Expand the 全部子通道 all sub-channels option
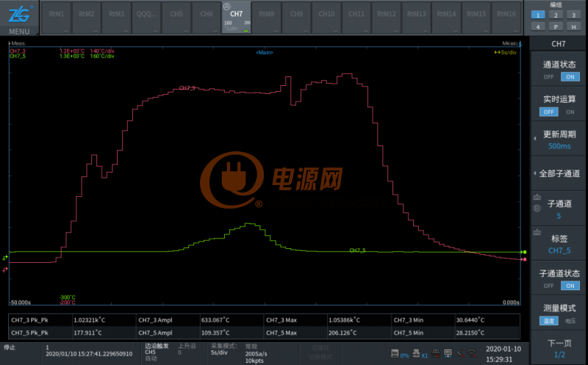 coord(559,173)
